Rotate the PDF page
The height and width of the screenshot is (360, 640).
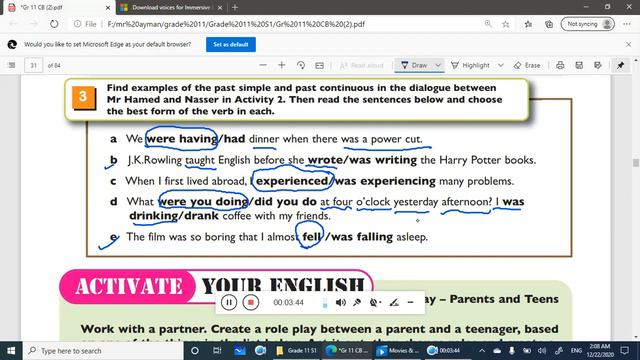pos(301,65)
